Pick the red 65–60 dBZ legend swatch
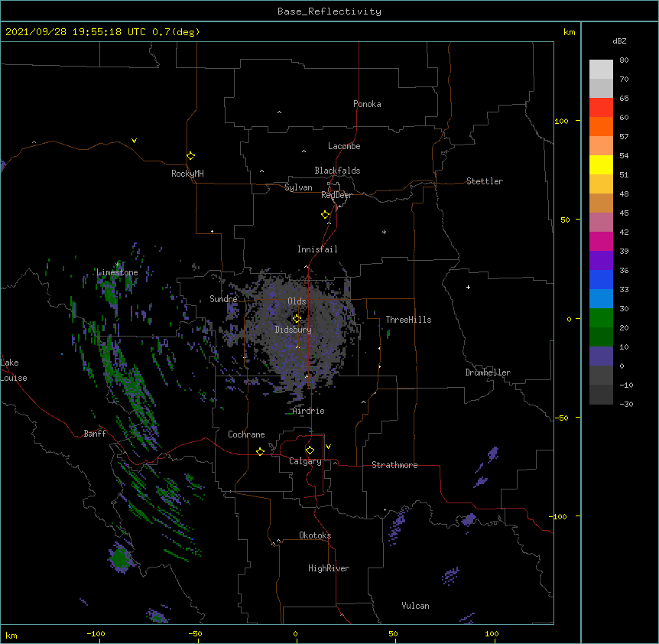The image size is (659, 644). pyautogui.click(x=601, y=107)
